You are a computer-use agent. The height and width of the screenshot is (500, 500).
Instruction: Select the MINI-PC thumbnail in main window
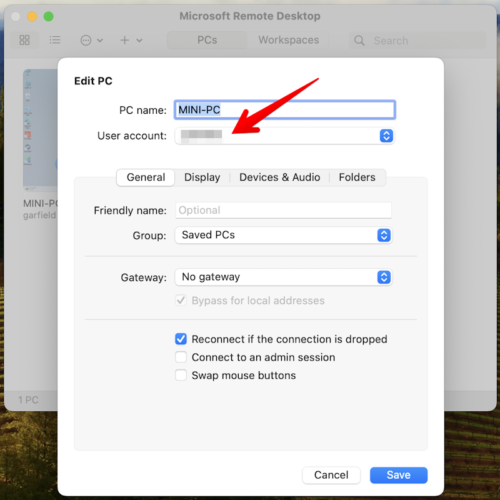(x=40, y=130)
